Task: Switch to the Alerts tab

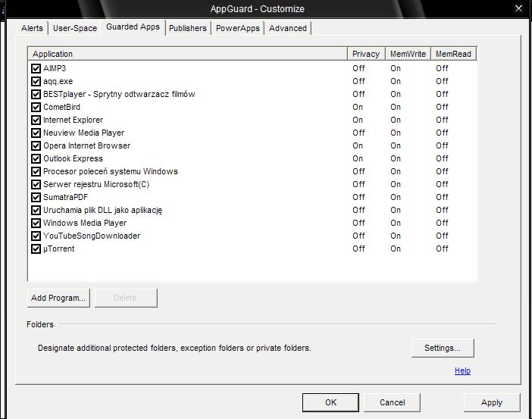Action: [x=33, y=28]
